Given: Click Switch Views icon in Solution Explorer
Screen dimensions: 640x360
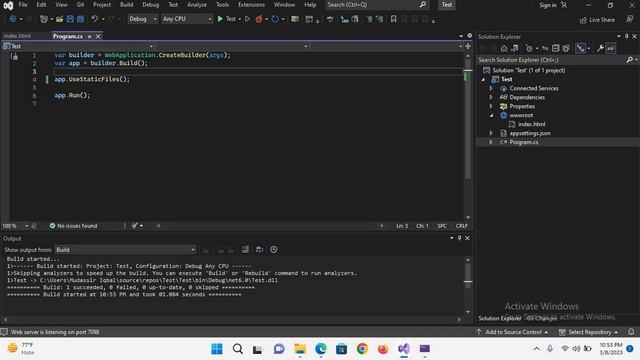Looking at the screenshot, I should coord(515,49).
